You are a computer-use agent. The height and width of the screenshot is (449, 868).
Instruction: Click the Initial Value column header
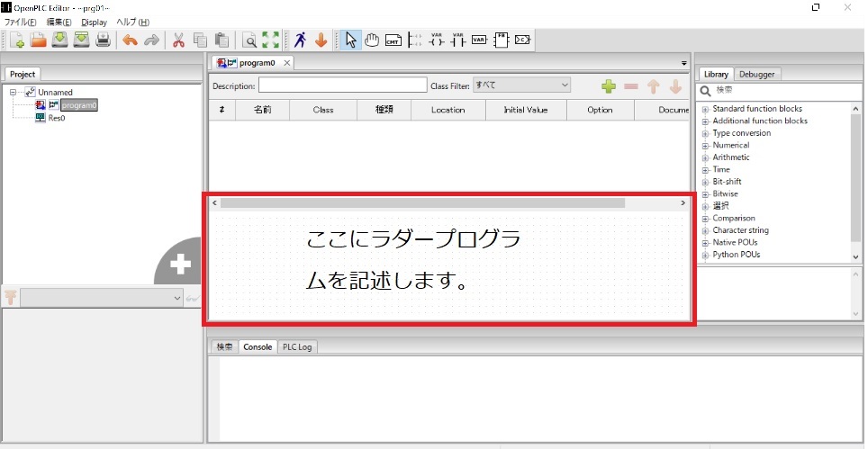pos(525,110)
